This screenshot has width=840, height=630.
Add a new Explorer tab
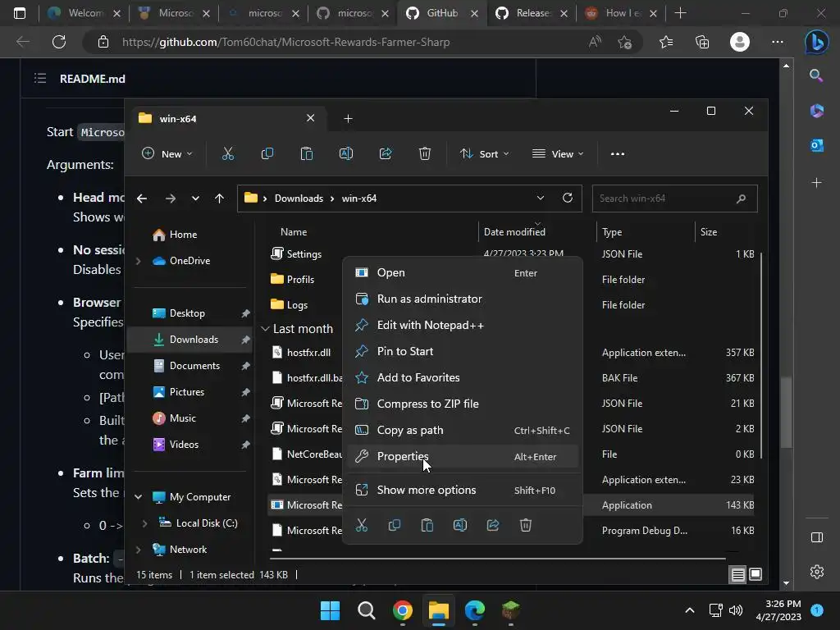348,118
